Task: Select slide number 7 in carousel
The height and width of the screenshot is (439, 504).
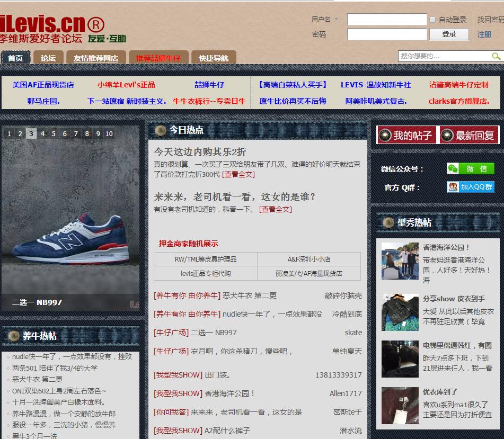Action: (x=76, y=133)
